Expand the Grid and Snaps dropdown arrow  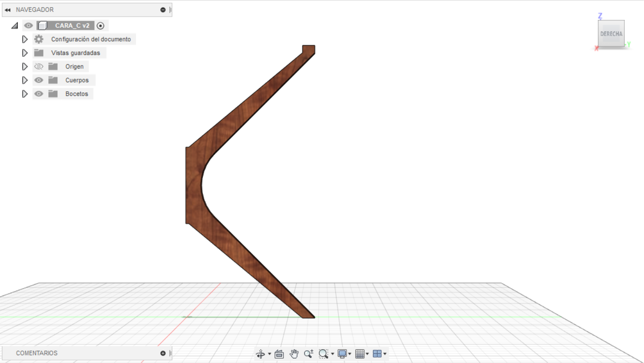(x=367, y=353)
